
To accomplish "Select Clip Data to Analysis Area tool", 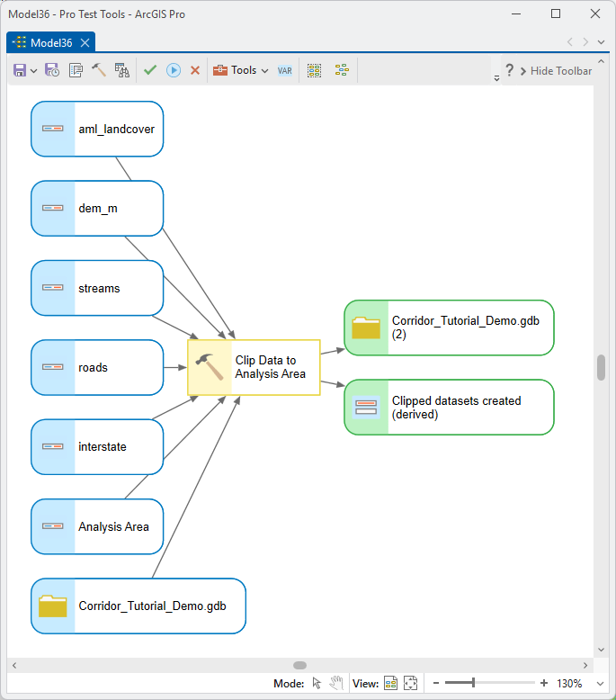I will [x=254, y=367].
